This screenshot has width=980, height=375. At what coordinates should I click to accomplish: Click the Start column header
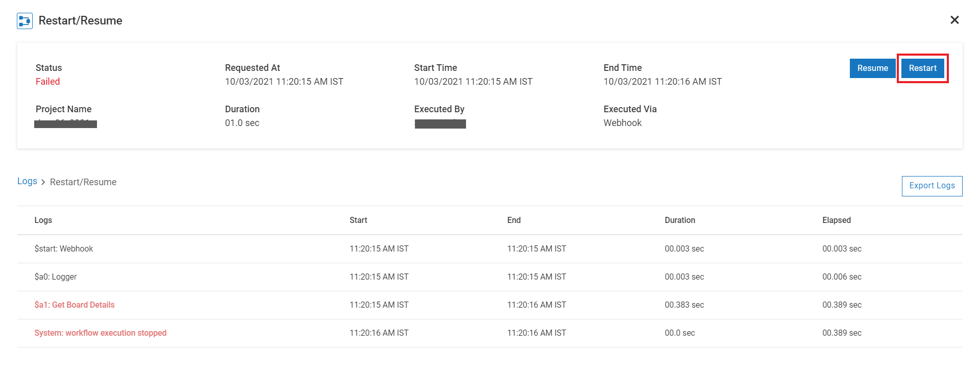pyautogui.click(x=358, y=220)
